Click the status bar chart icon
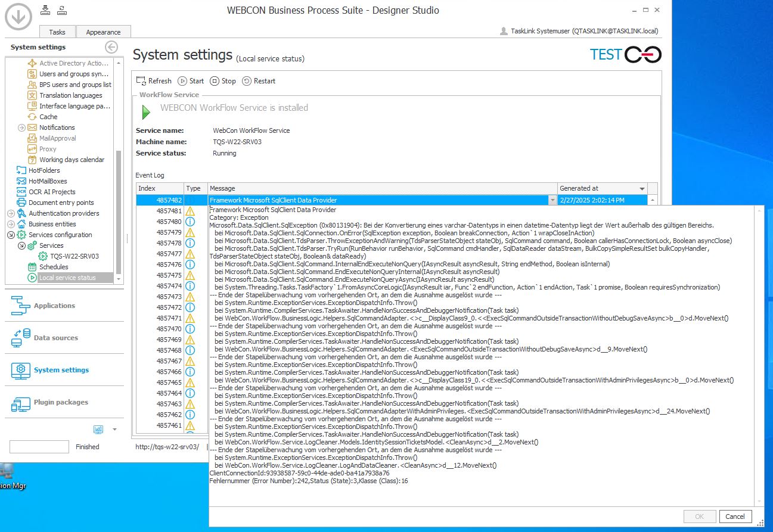Screen dimensions: 773x532 (98, 429)
